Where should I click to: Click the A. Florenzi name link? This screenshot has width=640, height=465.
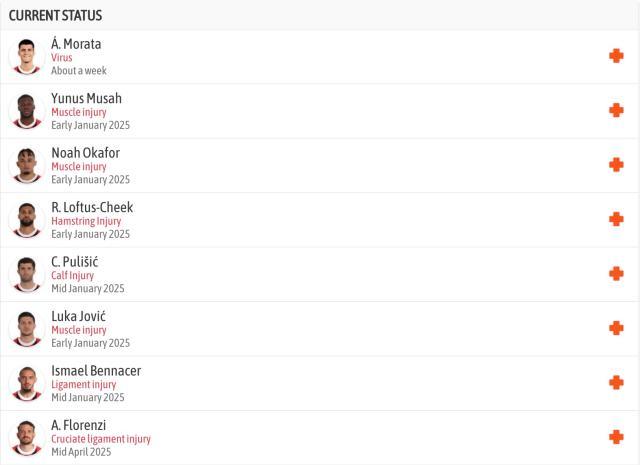(78, 425)
